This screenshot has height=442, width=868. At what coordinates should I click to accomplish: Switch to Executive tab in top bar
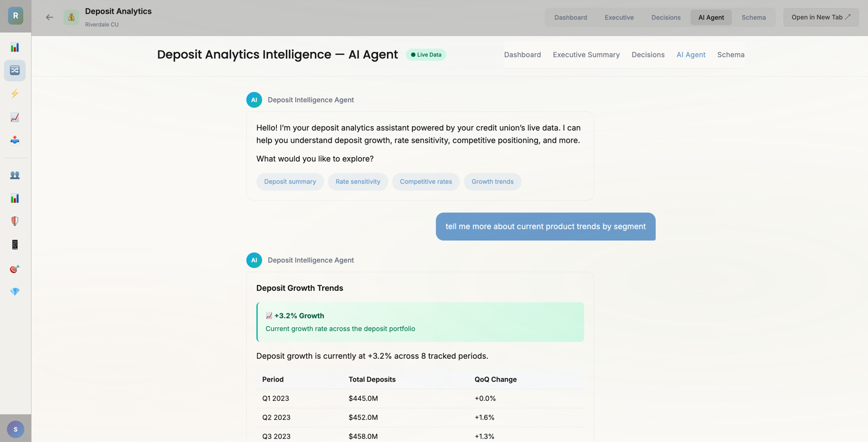point(619,17)
